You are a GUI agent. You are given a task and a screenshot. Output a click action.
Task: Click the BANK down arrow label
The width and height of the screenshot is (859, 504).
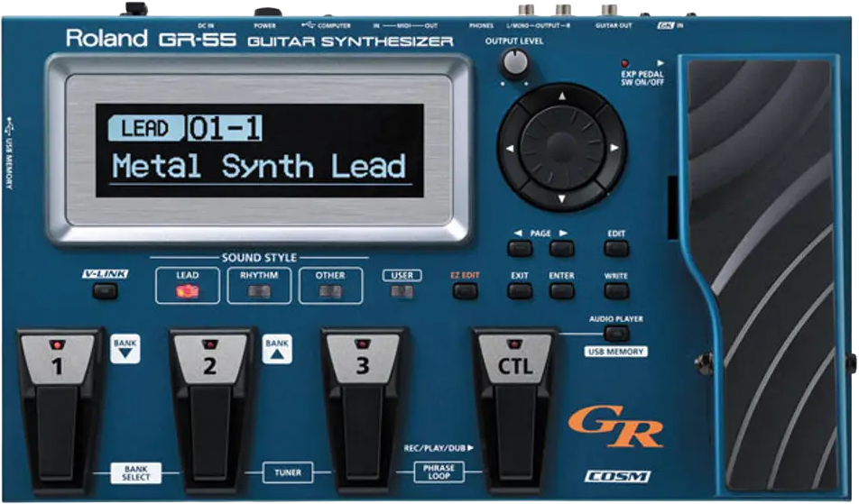pos(125,349)
